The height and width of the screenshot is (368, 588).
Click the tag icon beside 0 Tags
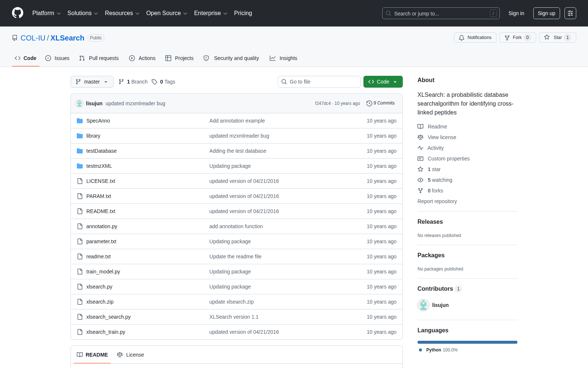click(155, 82)
